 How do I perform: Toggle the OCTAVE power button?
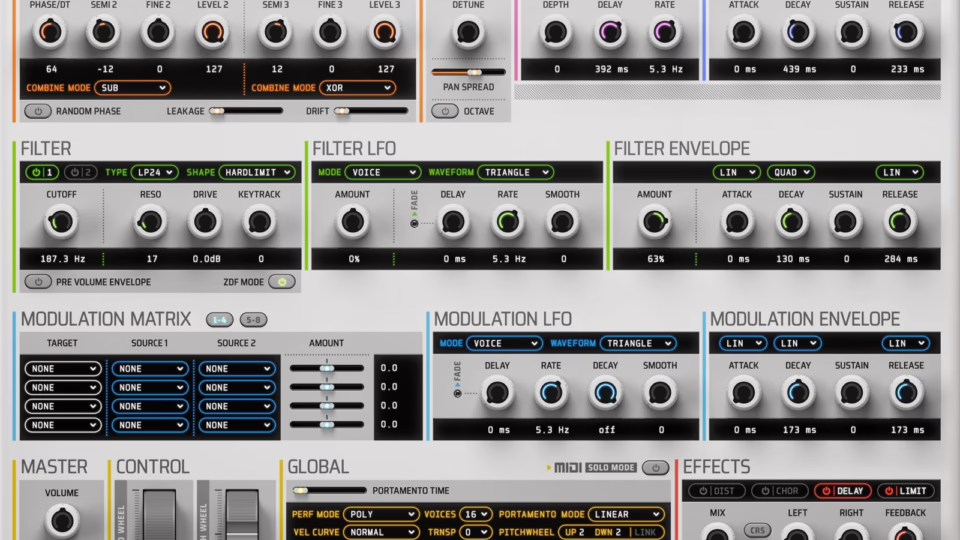[x=445, y=111]
